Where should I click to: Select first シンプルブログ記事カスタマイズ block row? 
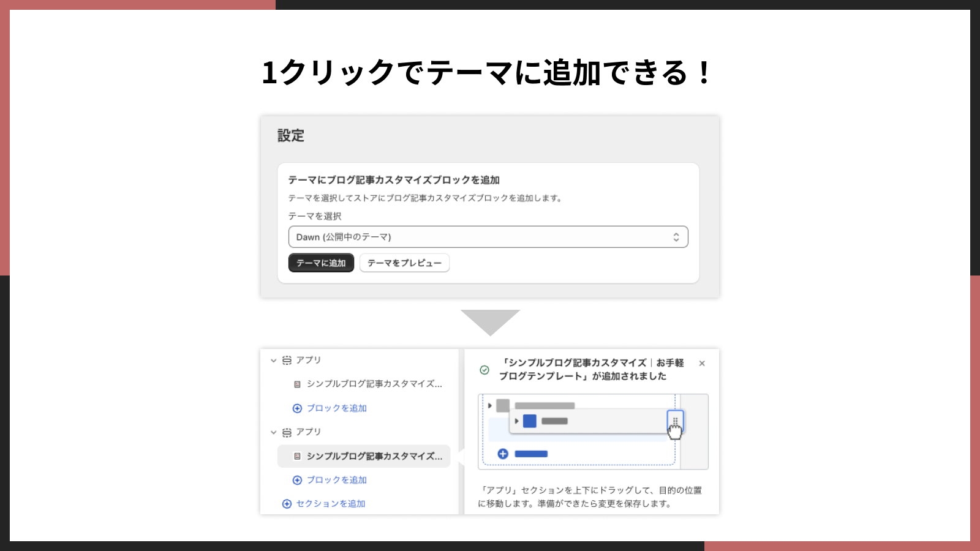[x=364, y=384]
